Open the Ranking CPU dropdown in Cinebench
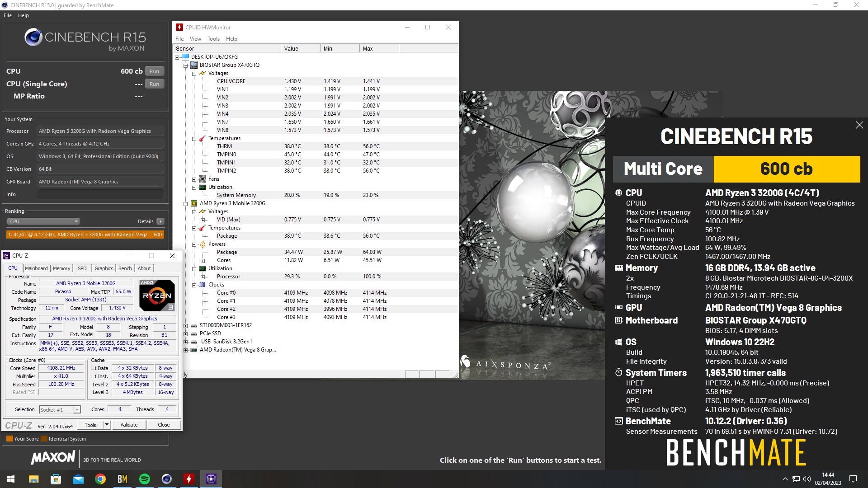Image resolution: width=868 pixels, height=488 pixels. pos(43,221)
